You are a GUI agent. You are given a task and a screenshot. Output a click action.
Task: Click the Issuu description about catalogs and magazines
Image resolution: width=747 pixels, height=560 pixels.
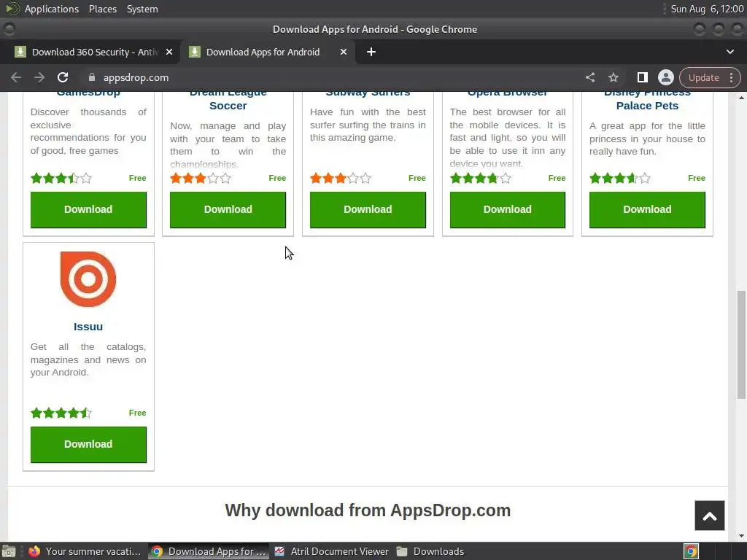point(88,359)
